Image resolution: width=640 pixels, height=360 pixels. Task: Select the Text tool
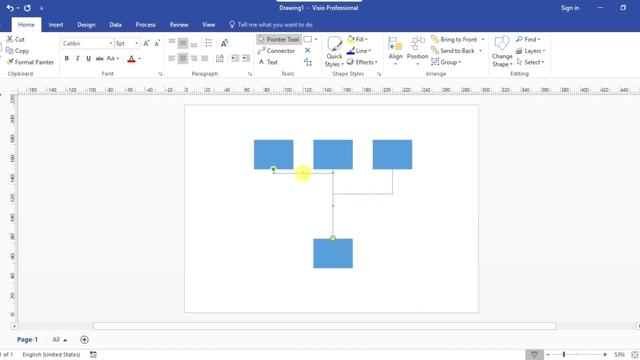[268, 62]
